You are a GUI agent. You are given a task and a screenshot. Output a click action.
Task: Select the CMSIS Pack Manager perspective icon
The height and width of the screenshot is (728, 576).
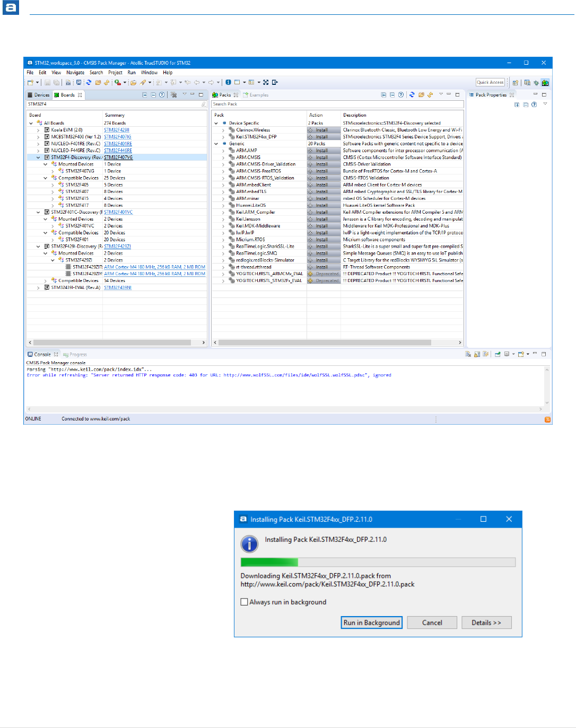pyautogui.click(x=545, y=82)
